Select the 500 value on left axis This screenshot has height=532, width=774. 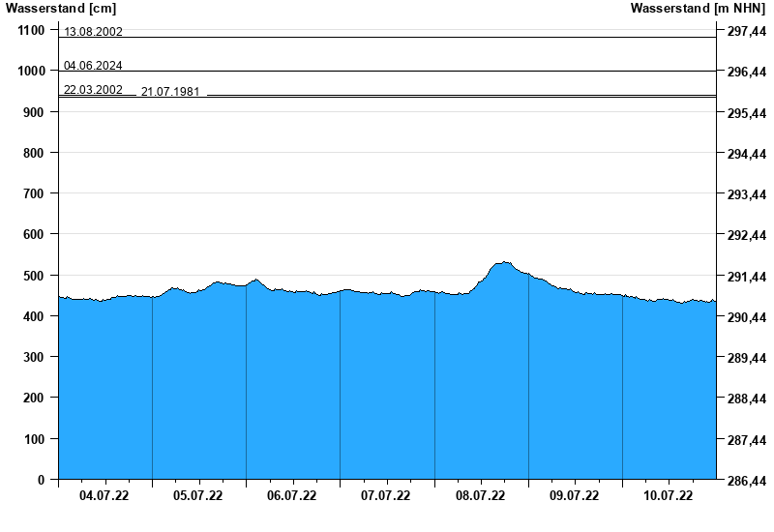coord(33,276)
